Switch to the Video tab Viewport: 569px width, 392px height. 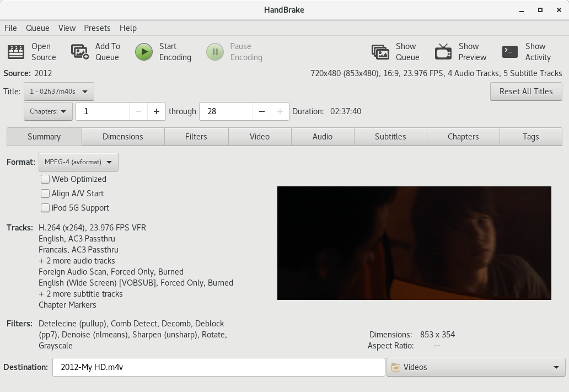click(x=260, y=137)
